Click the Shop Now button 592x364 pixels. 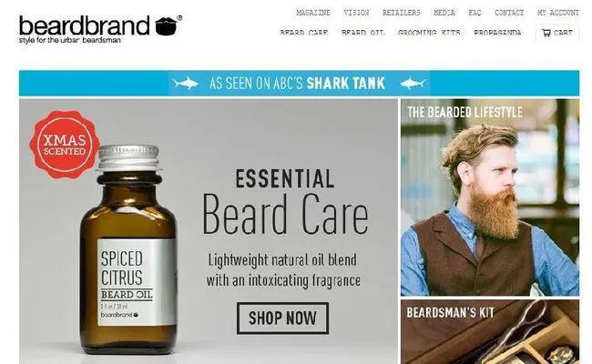tap(282, 318)
